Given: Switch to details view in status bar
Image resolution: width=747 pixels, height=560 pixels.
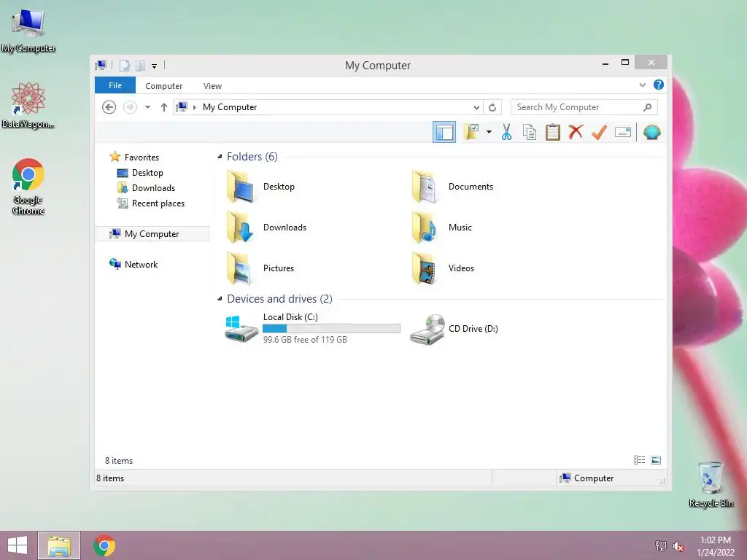Looking at the screenshot, I should pos(639,460).
